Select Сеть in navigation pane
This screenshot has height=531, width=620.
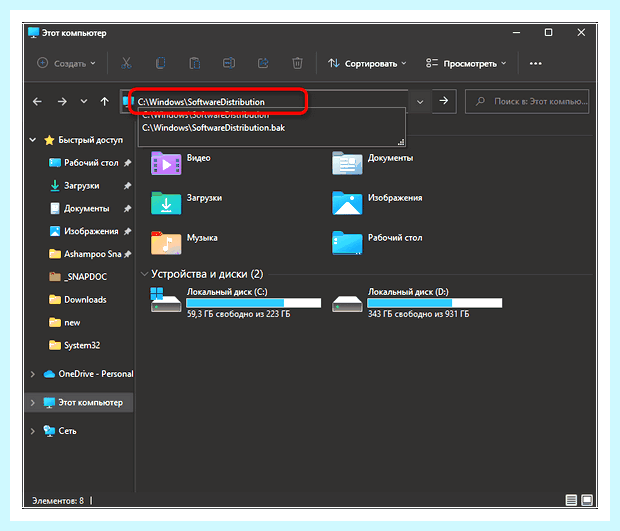click(67, 431)
